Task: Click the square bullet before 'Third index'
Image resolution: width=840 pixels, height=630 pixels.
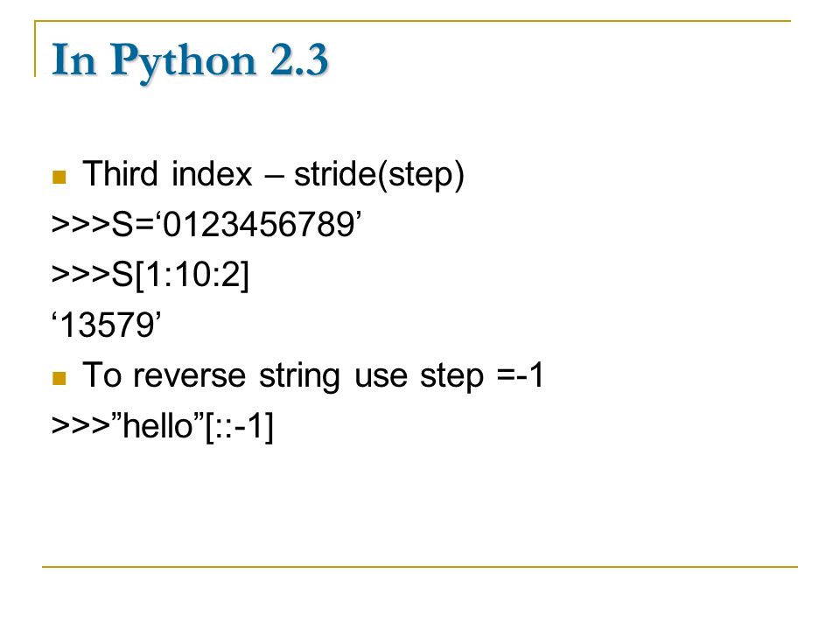Action: (59, 177)
